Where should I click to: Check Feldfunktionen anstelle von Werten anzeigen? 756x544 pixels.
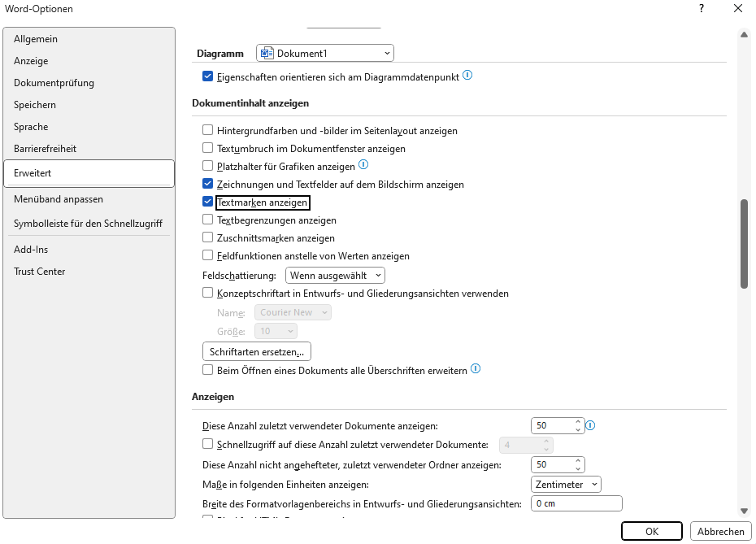point(207,255)
